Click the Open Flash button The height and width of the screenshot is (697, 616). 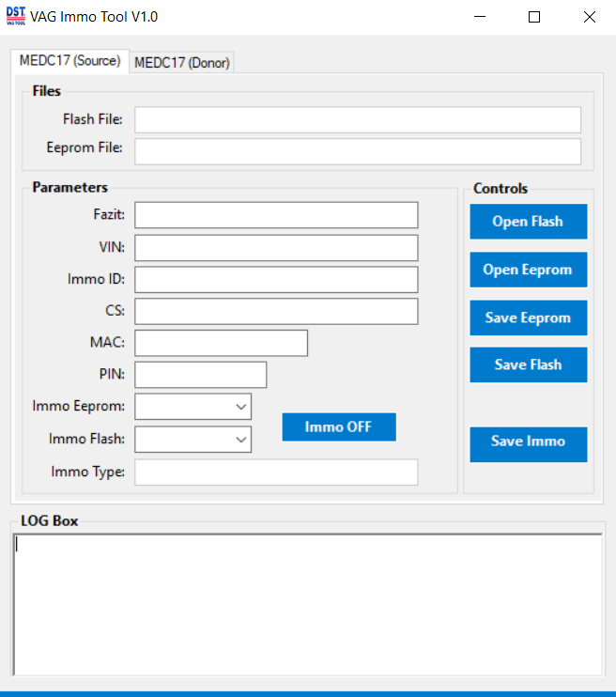529,222
